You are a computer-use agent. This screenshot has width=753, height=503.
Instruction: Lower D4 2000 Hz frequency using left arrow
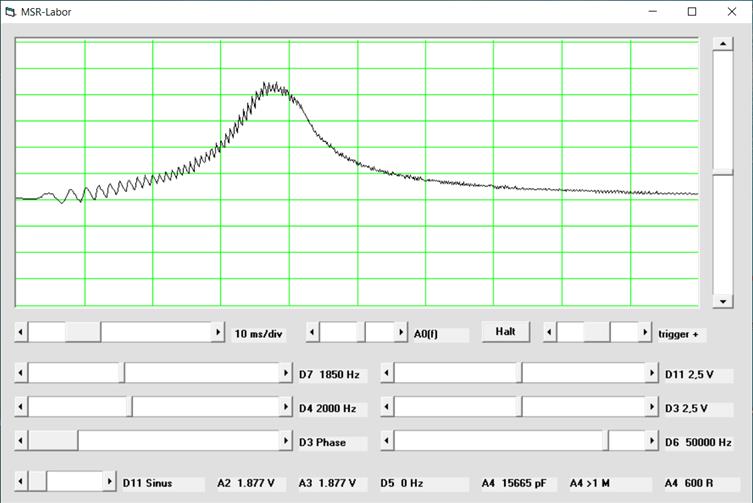pyautogui.click(x=22, y=408)
